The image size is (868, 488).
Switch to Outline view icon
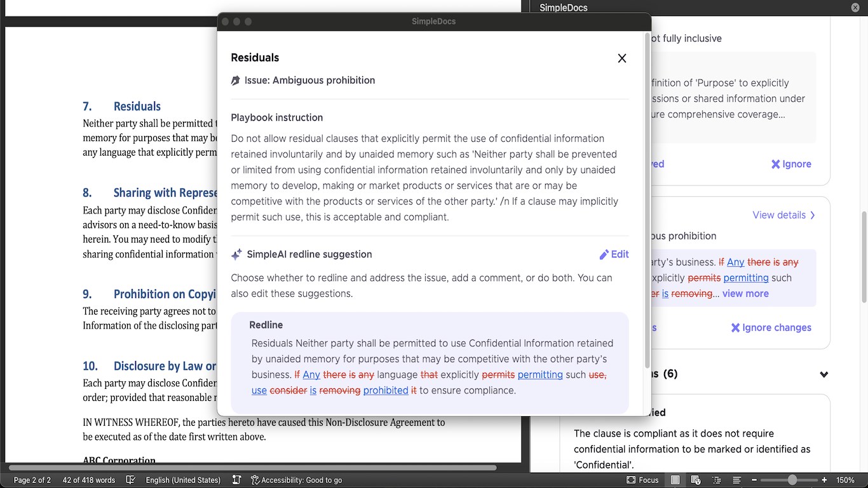tap(717, 480)
